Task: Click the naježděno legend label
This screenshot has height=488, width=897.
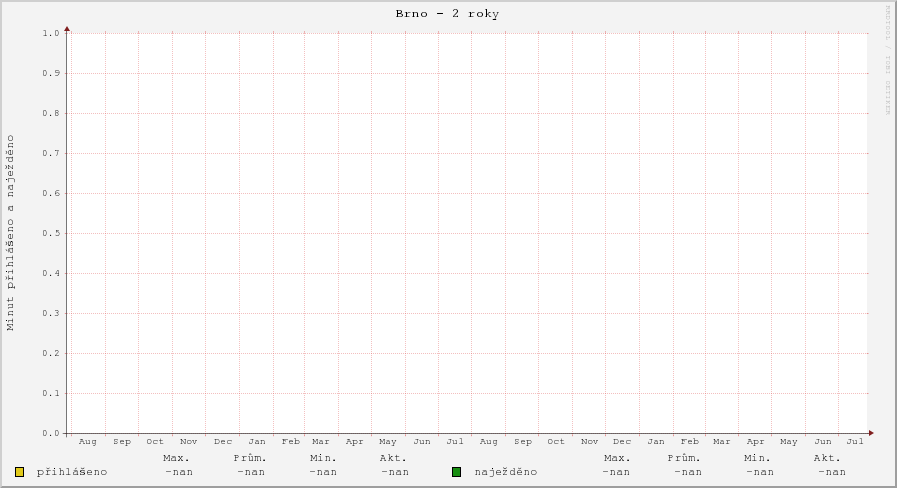Action: pos(506,472)
